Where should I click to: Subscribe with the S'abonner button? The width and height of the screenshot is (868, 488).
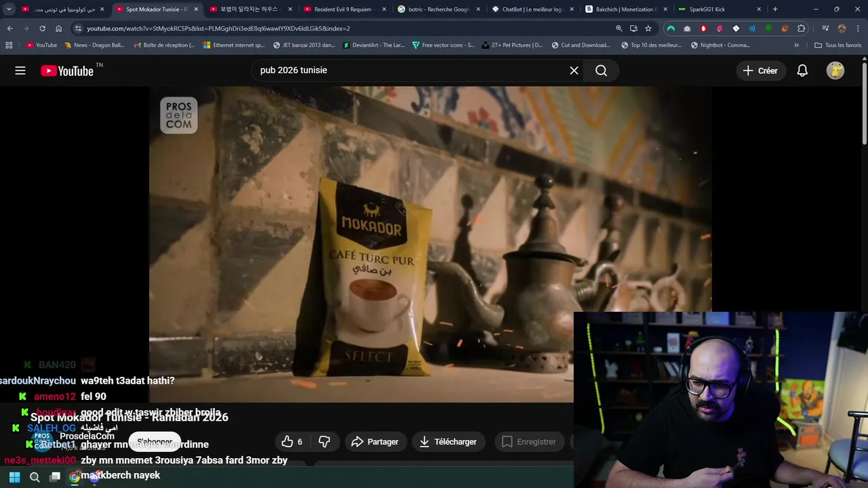(155, 442)
